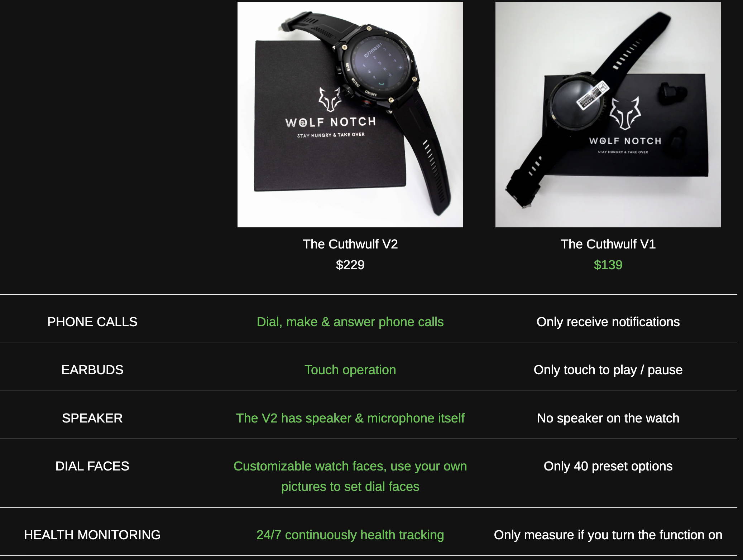
Task: Click 'Dial, make & answer phone calls' text
Action: pos(350,322)
